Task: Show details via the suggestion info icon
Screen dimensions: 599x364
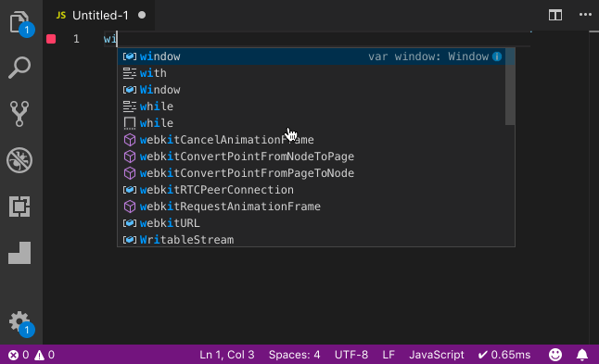Action: tap(497, 56)
